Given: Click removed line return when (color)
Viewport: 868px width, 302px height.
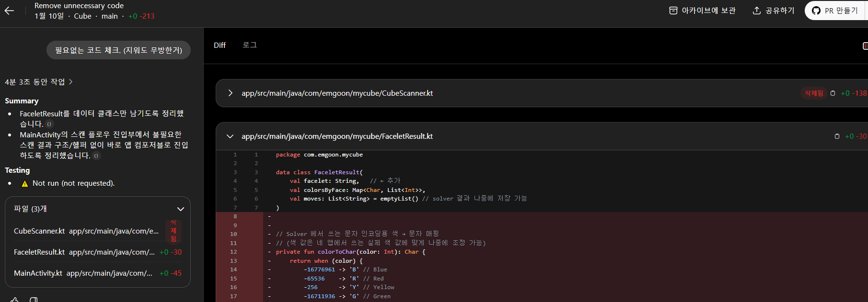Looking at the screenshot, I should point(326,261).
